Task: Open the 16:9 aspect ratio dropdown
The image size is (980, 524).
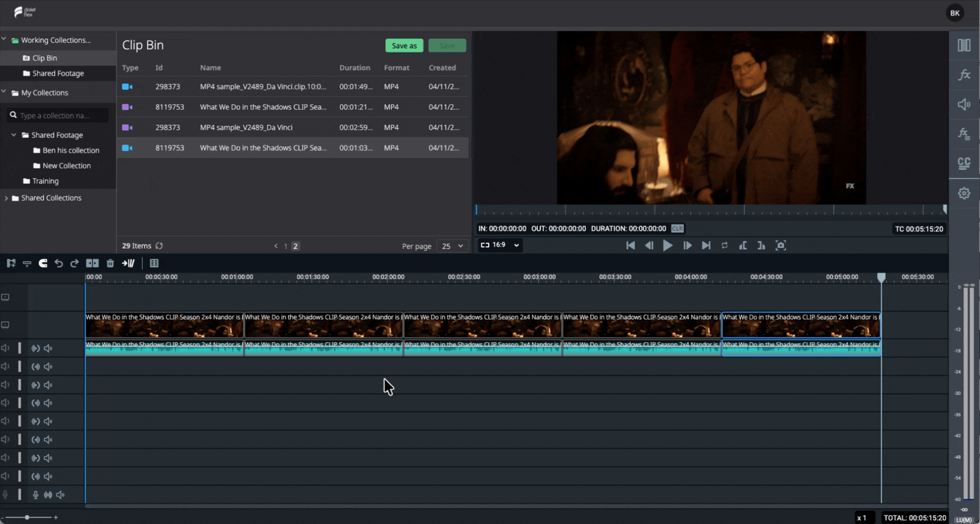Action: click(x=500, y=245)
